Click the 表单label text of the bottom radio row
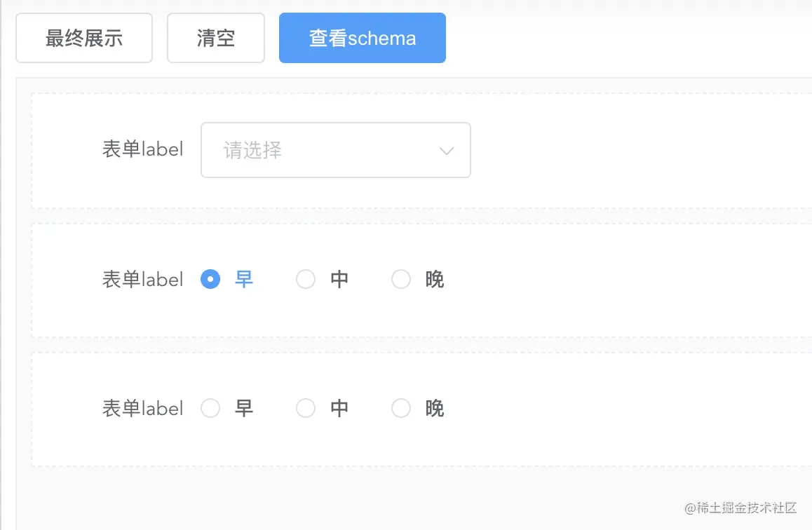 pos(142,408)
